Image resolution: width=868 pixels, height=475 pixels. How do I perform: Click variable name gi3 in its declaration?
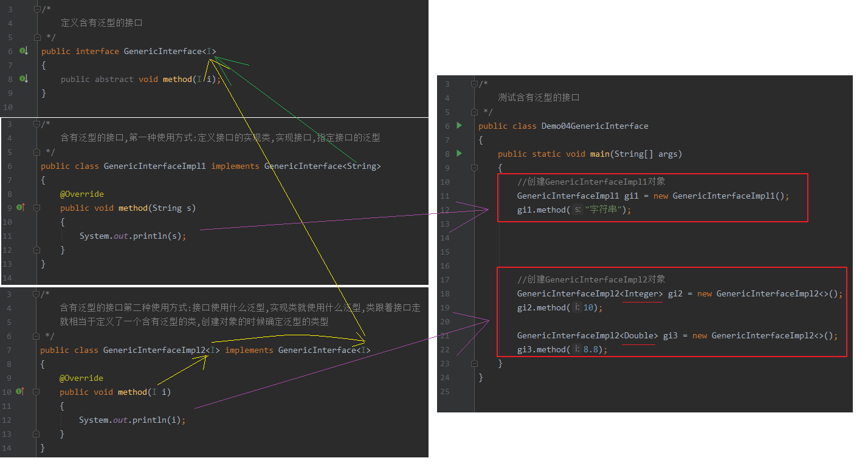(670, 335)
